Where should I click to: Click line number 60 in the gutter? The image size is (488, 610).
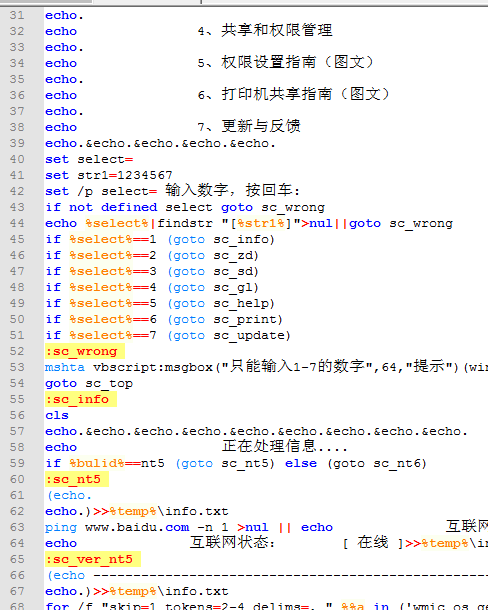point(17,479)
